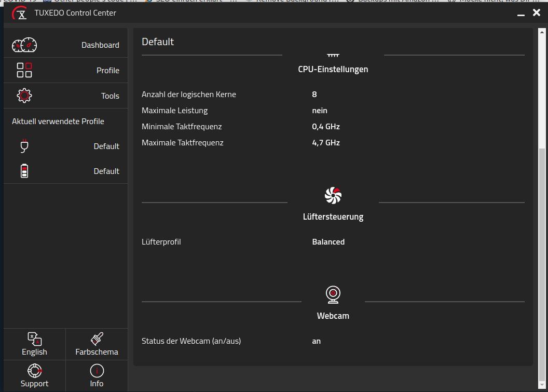This screenshot has height=392, width=548.
Task: Select the battery profile icon
Action: [x=24, y=171]
